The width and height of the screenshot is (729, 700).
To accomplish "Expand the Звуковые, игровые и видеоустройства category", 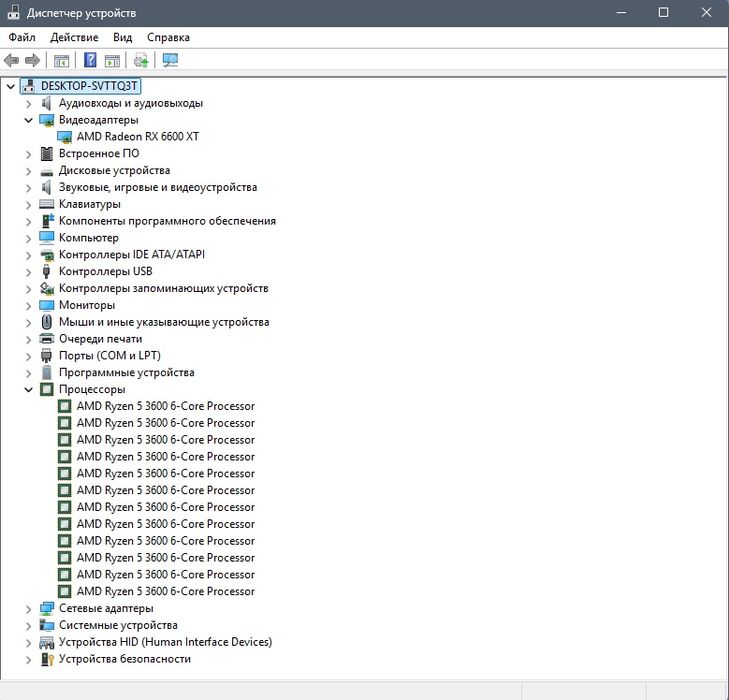I will [28, 188].
